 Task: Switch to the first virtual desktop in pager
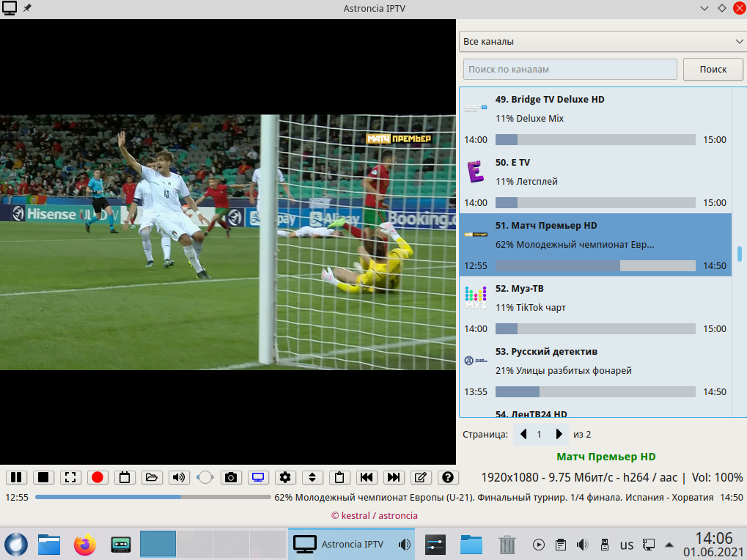click(158, 544)
